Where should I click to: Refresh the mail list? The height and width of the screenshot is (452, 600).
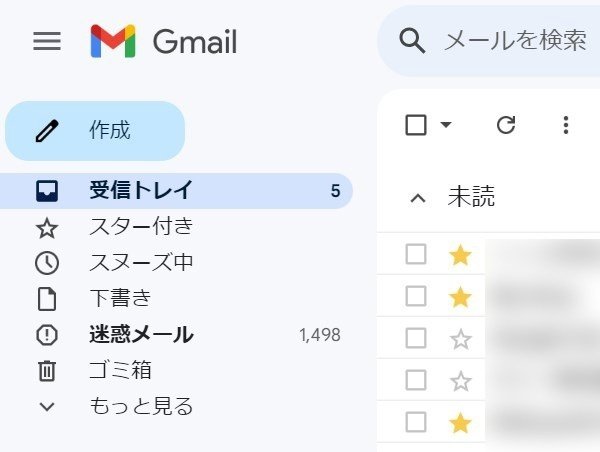click(x=506, y=125)
